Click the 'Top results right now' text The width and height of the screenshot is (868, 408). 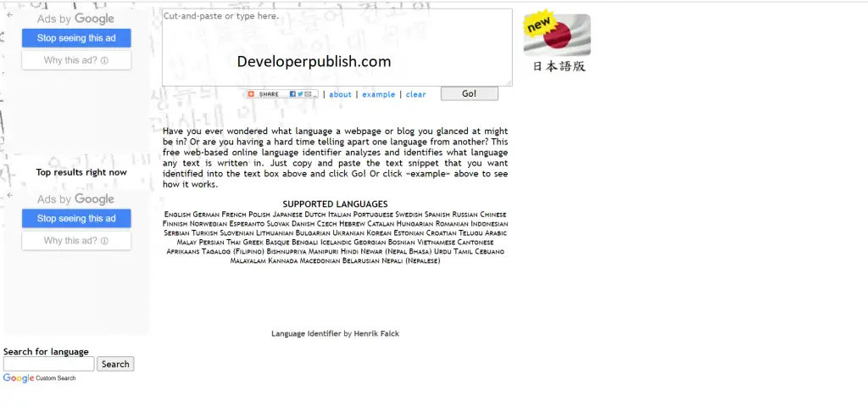[81, 172]
